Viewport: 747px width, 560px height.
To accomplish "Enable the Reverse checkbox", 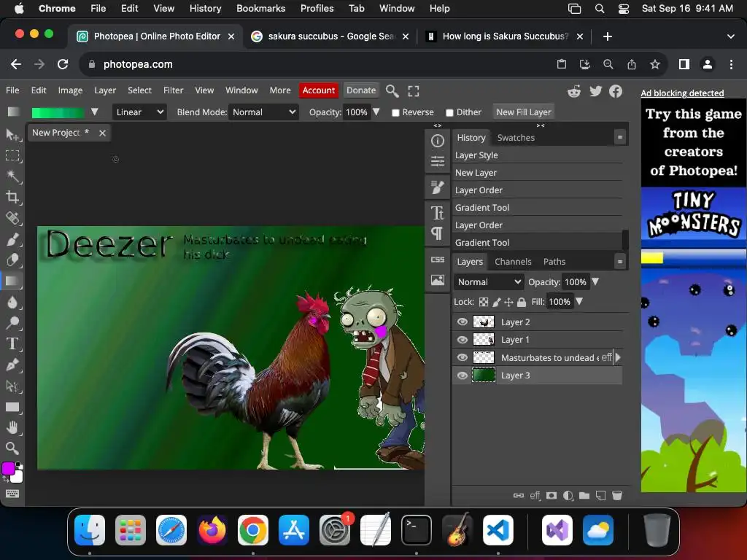I will click(x=395, y=113).
